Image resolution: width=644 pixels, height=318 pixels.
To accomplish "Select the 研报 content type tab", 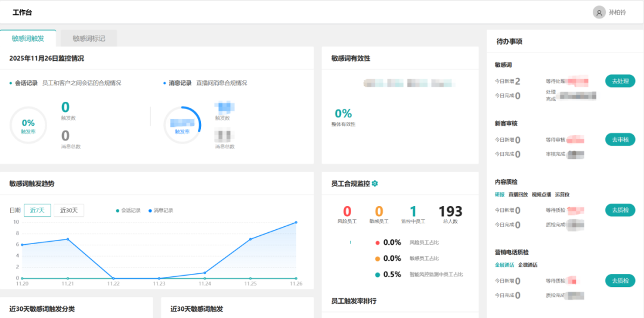I will coord(500,195).
